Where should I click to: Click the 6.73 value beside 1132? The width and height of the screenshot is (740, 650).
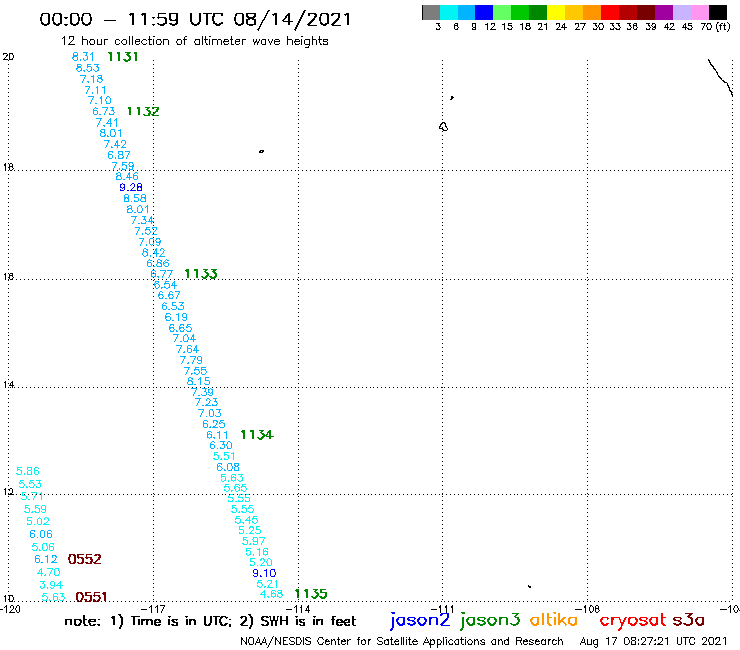[x=104, y=111]
